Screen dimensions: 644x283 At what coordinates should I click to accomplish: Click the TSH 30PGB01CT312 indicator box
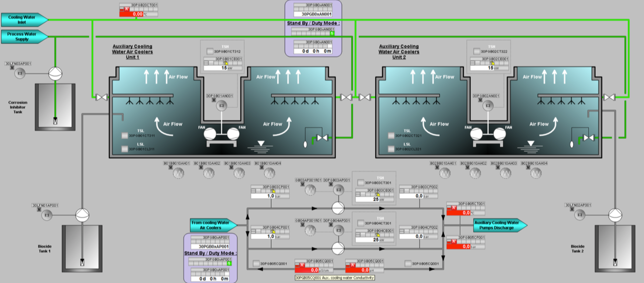(x=210, y=51)
